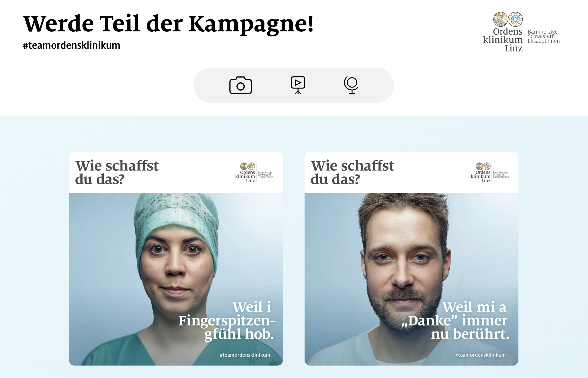588x378 pixels.
Task: Click the colorful circular emblem in header logo
Action: (x=515, y=19)
